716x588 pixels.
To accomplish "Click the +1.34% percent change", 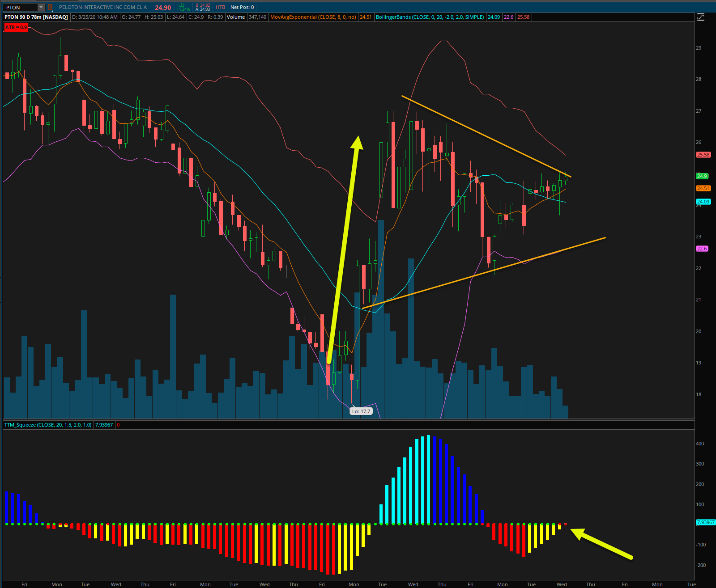I will pyautogui.click(x=183, y=9).
